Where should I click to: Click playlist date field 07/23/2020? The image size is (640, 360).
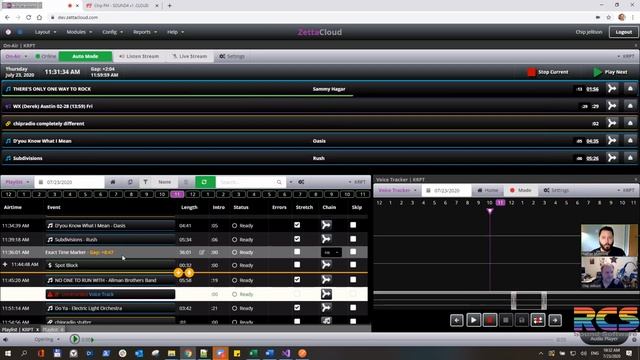(x=69, y=182)
